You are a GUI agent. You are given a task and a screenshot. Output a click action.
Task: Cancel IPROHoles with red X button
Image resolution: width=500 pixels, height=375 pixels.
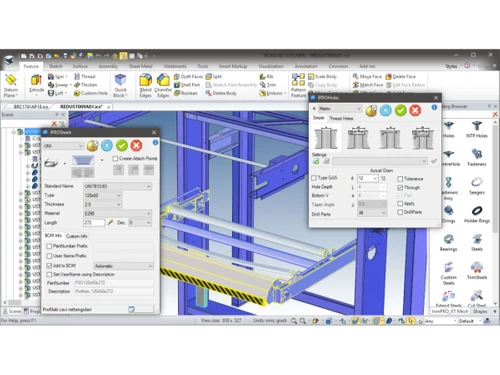(415, 110)
